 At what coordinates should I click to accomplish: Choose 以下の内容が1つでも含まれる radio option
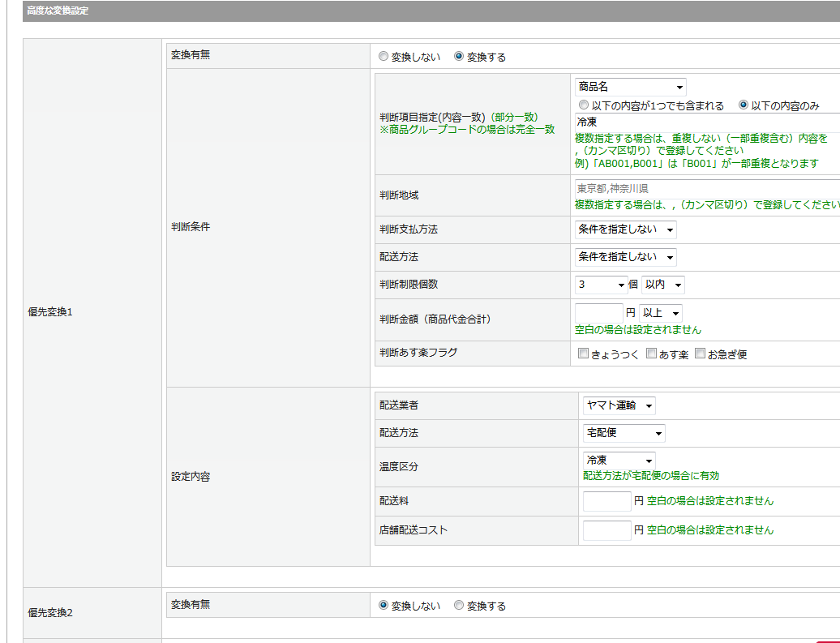[583, 105]
